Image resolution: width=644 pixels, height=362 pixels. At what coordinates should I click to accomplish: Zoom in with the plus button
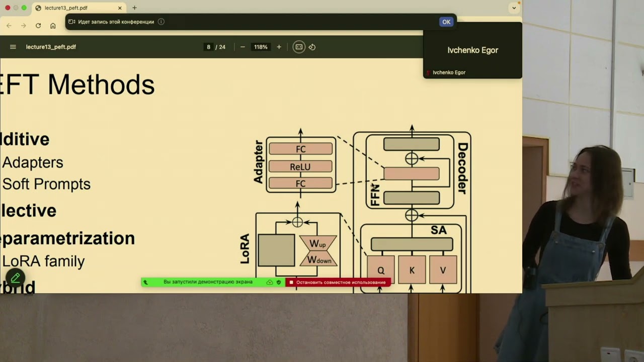(279, 47)
